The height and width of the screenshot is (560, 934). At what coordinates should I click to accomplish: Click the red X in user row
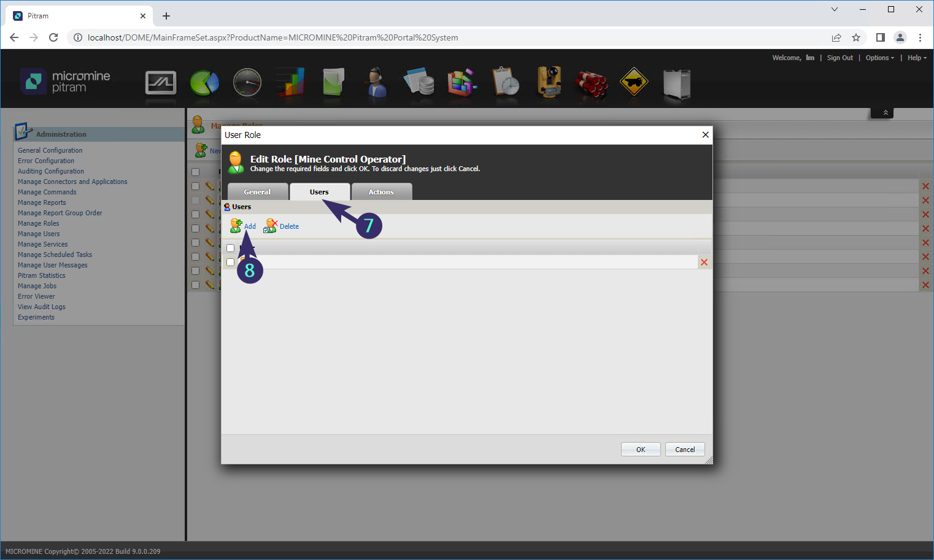click(704, 263)
